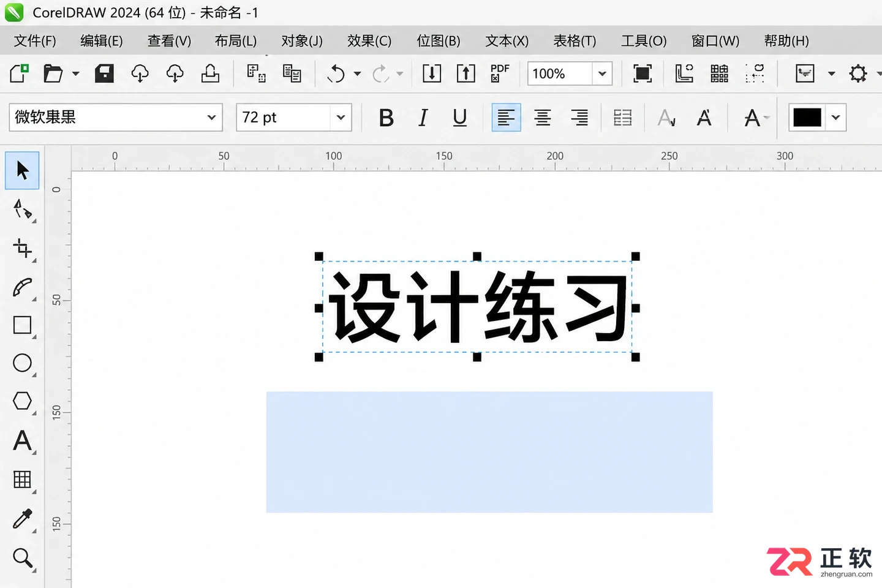Set text alignment to left
The image size is (882, 588).
tap(506, 118)
